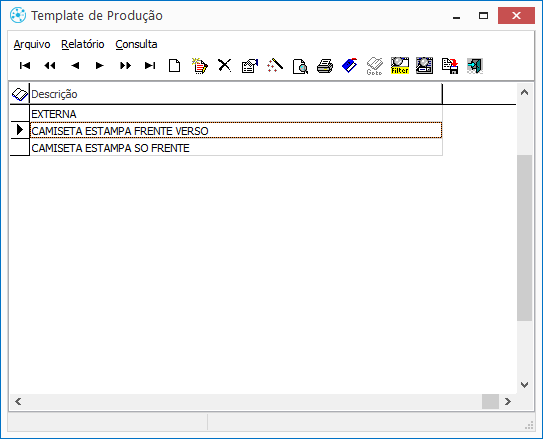543x439 pixels.
Task: Click the vertical scrollbar down arrow
Action: point(524,385)
